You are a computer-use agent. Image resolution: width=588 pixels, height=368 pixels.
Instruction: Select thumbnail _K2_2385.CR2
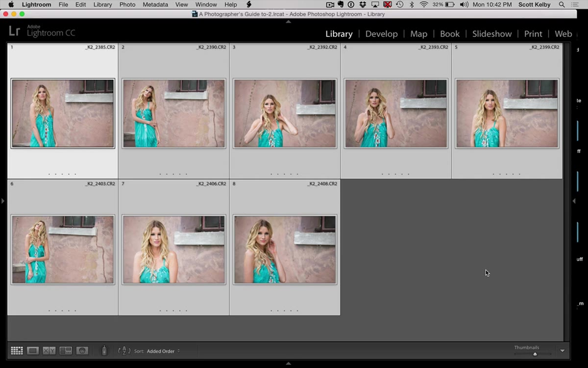coord(63,113)
